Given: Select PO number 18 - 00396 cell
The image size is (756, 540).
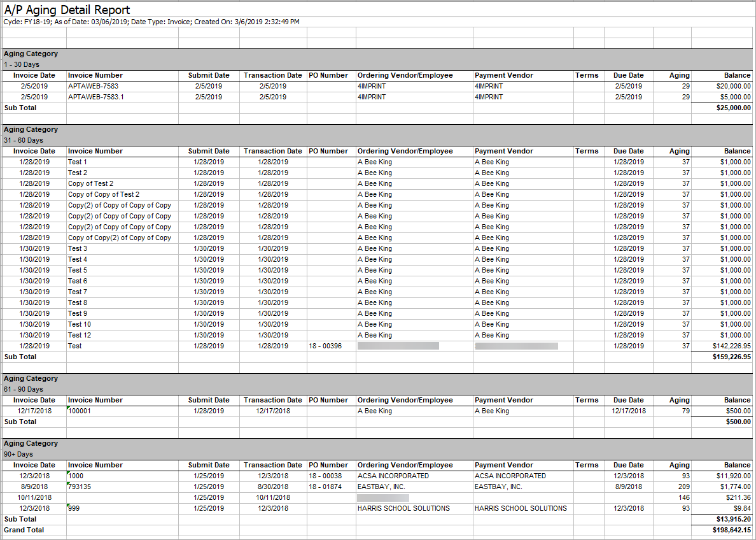Looking at the screenshot, I should (325, 346).
